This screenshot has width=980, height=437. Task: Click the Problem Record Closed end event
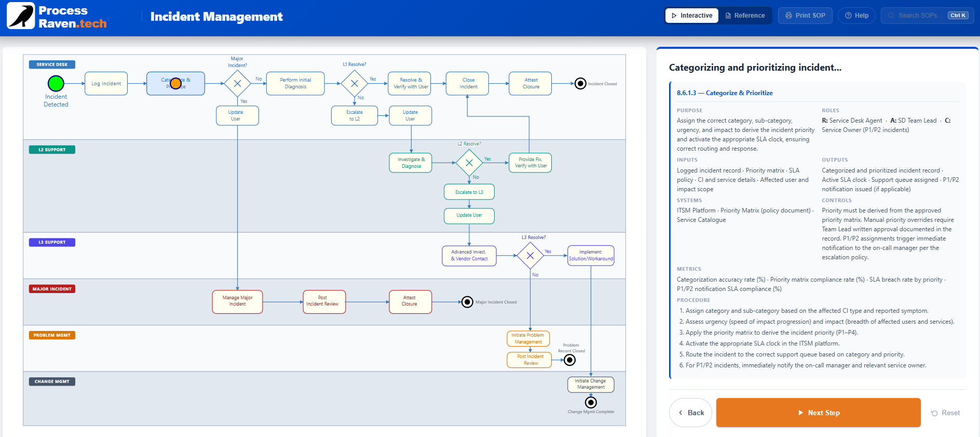pyautogui.click(x=570, y=360)
